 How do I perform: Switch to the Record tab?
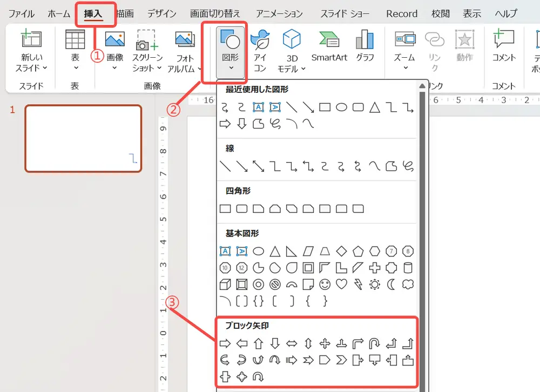402,14
